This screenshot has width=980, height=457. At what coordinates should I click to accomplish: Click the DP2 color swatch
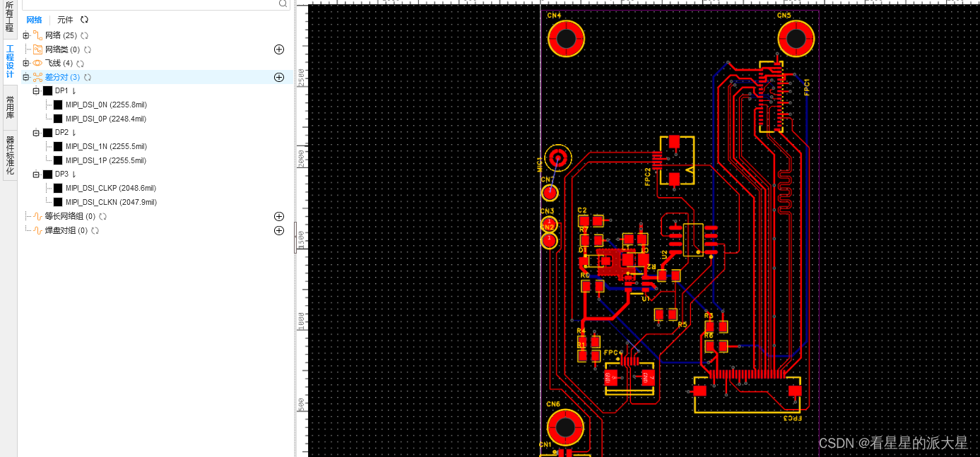pos(47,133)
